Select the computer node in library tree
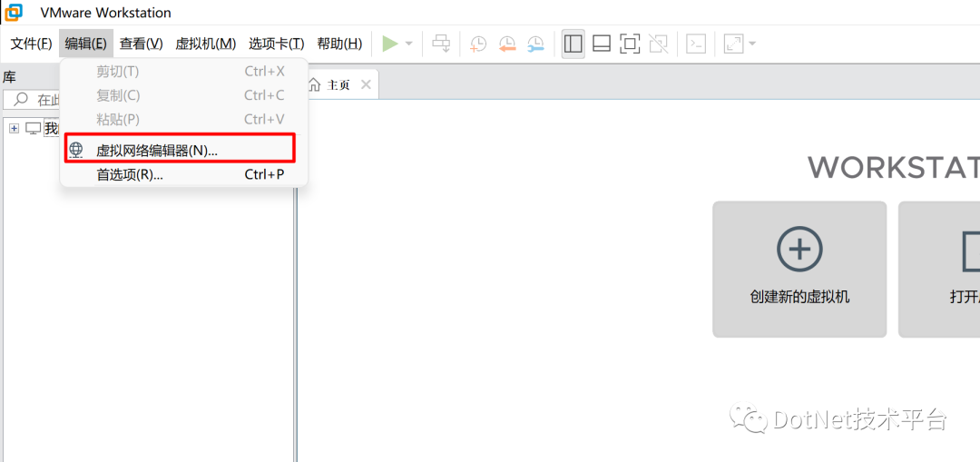 [x=33, y=128]
